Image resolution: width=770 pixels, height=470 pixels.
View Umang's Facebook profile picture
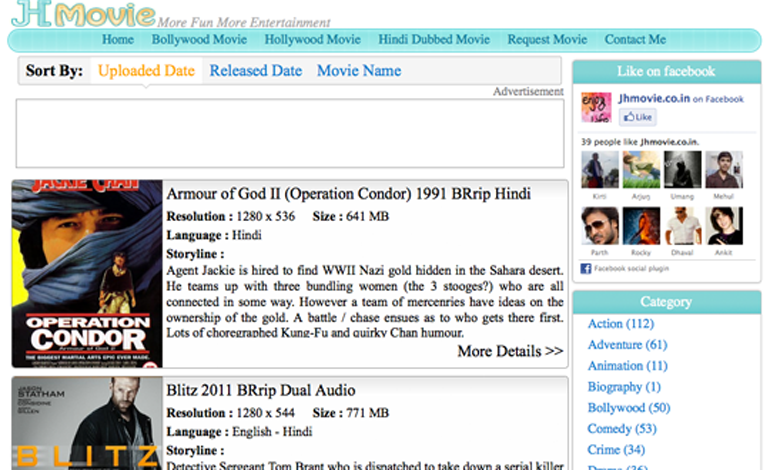point(683,169)
